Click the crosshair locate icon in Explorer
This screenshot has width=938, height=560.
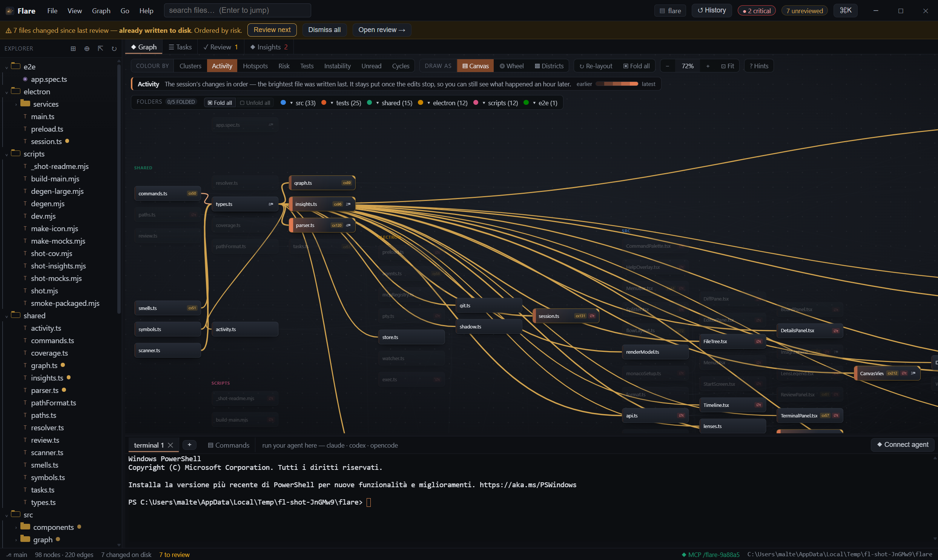coord(87,49)
